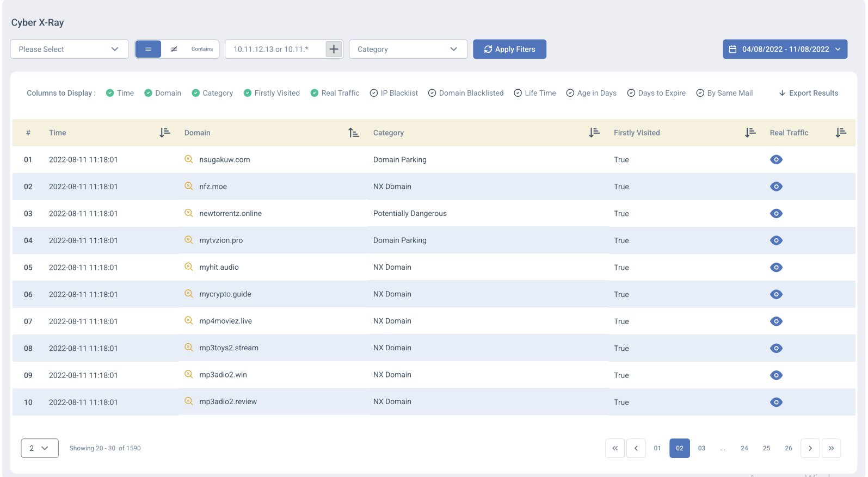Enable Age in Days column

coord(592,93)
